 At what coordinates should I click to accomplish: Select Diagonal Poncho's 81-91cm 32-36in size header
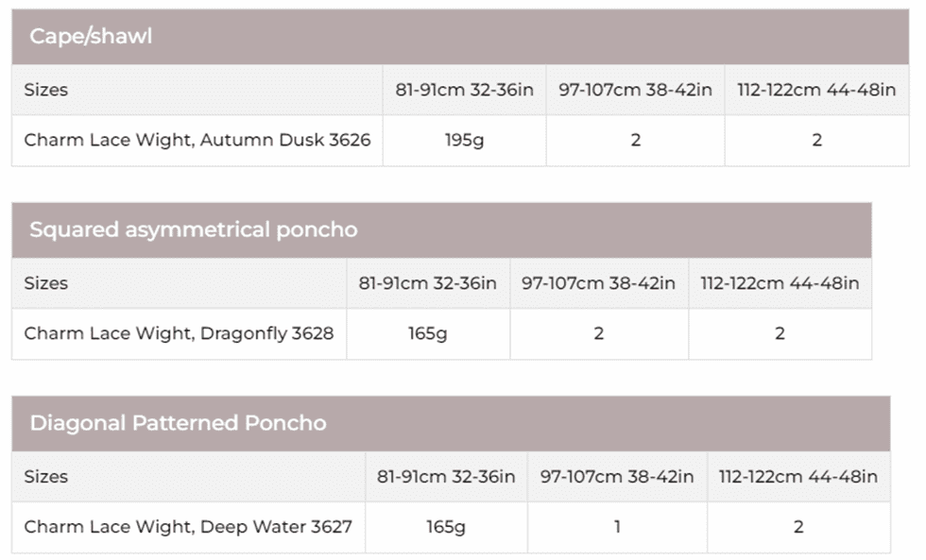click(x=446, y=476)
